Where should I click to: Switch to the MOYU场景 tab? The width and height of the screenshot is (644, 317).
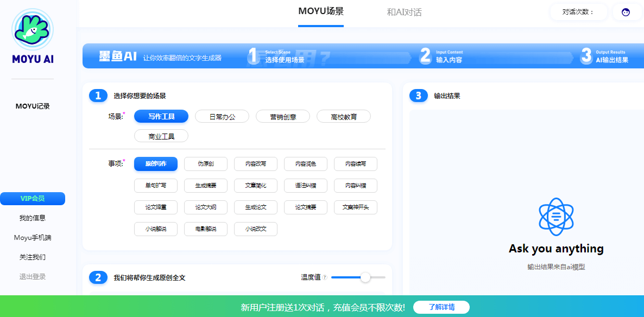point(321,11)
